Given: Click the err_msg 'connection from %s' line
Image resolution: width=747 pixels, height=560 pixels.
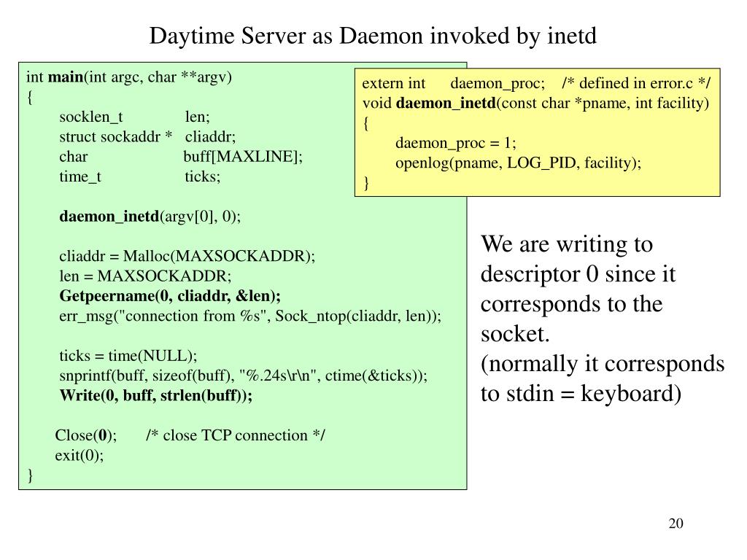Looking at the screenshot, I should (250, 316).
